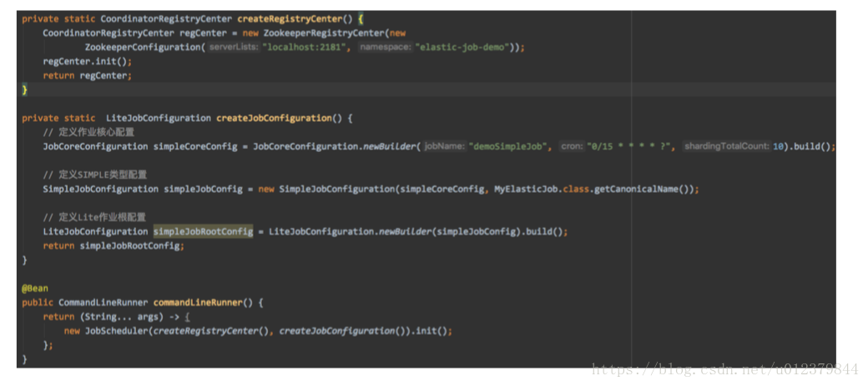The image size is (868, 386).
Task: Select the "demoSimpleJob" string literal
Action: pos(509,147)
